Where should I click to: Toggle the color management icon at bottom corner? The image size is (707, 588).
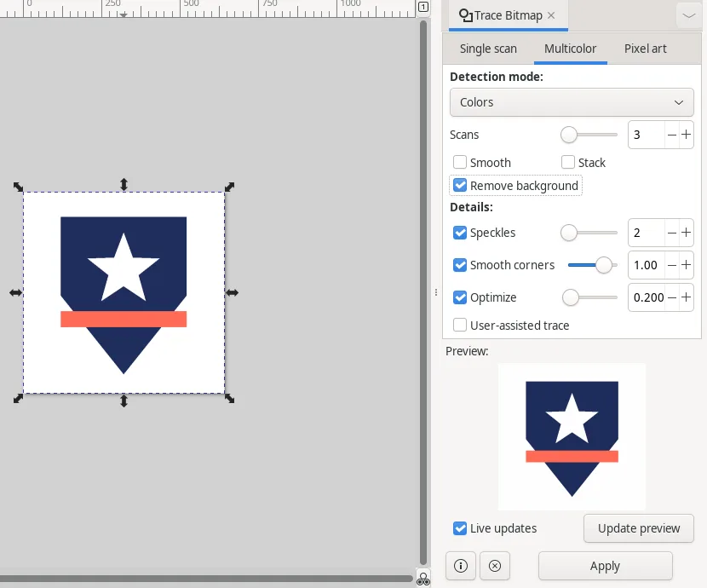tap(423, 579)
